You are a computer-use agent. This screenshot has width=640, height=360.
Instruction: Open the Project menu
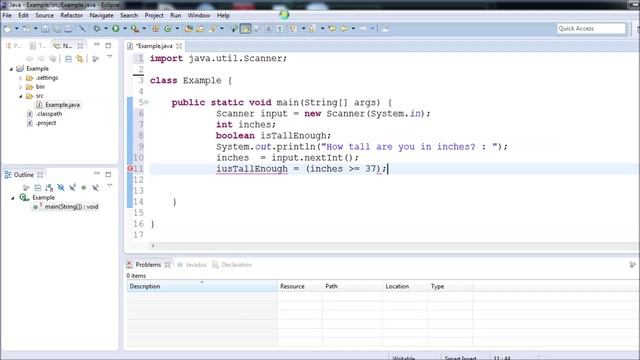point(154,16)
